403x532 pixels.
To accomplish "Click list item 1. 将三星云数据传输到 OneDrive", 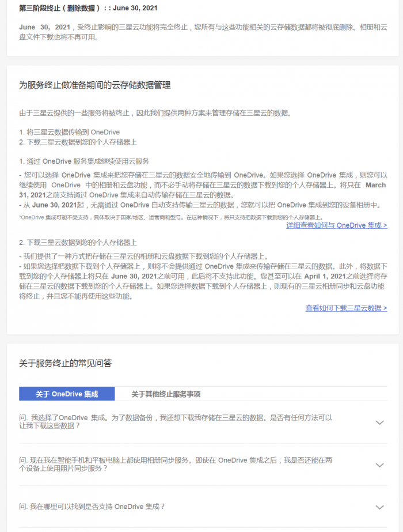I will (70, 132).
